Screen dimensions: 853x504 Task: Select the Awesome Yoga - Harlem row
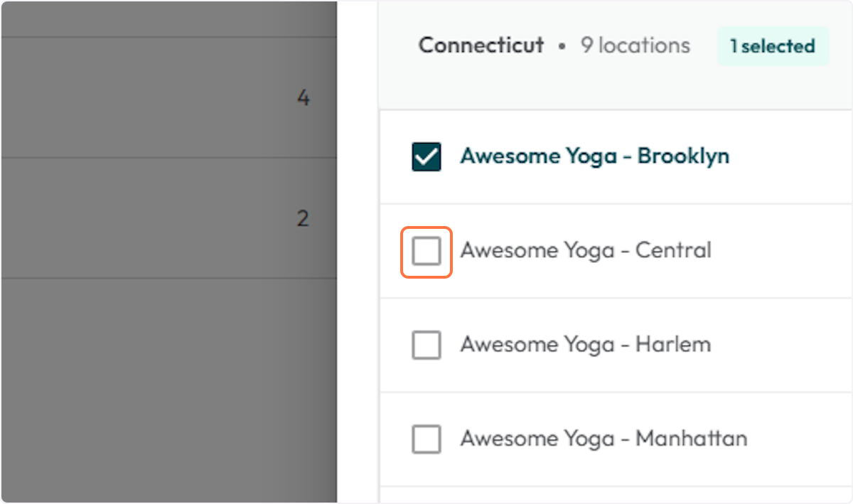click(615, 345)
